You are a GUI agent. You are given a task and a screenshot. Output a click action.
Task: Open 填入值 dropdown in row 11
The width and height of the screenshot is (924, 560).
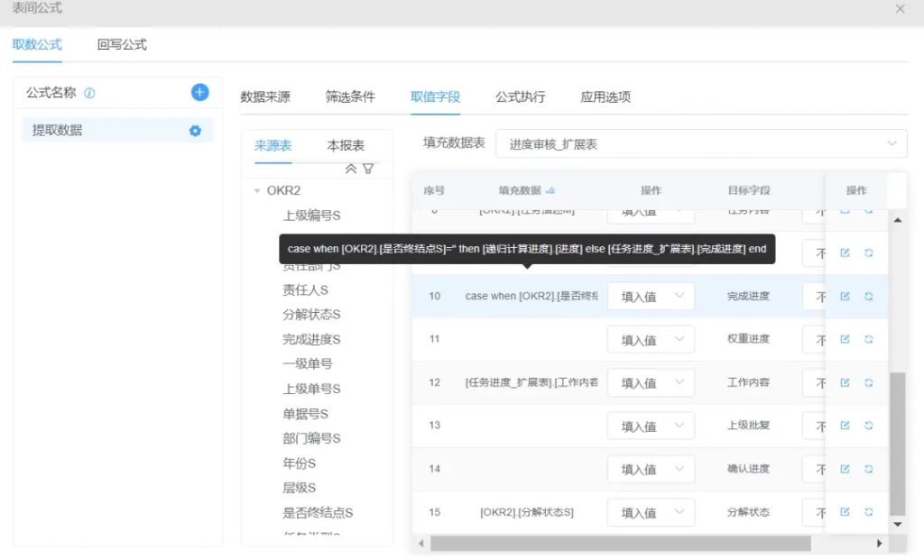(651, 339)
